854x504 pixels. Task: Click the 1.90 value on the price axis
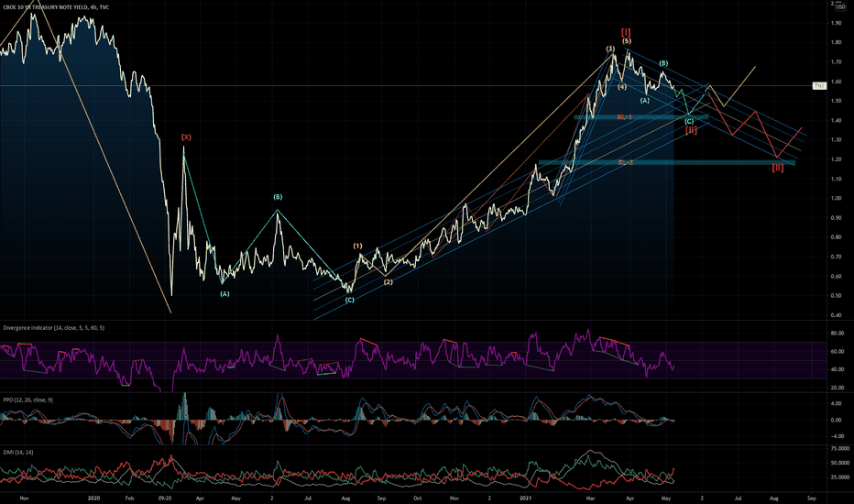(x=837, y=23)
